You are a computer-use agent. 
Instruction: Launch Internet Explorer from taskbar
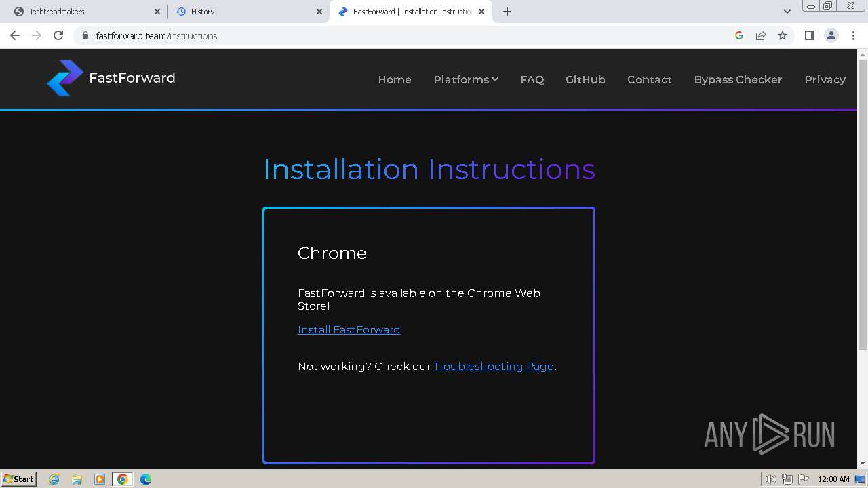(x=54, y=479)
